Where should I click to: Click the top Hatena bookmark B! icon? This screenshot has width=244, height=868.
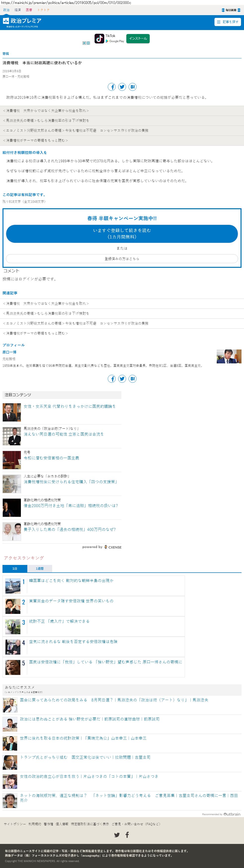coord(133,87)
